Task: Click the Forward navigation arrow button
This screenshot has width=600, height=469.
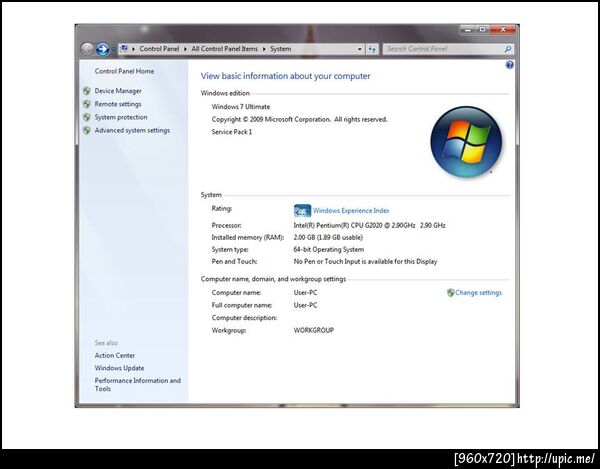Action: (x=103, y=49)
